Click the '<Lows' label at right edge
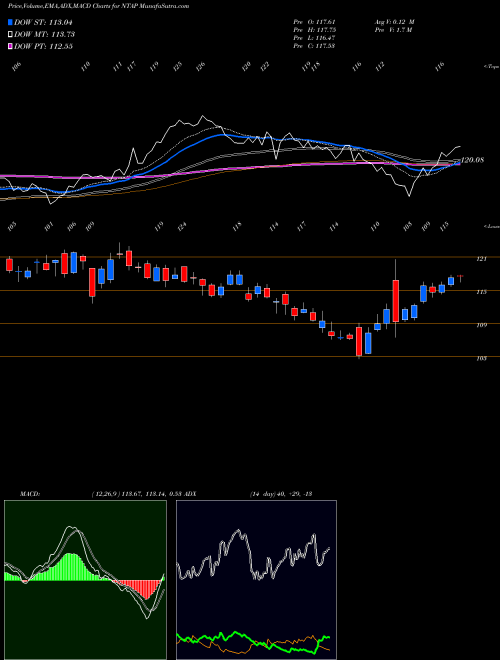 491,226
